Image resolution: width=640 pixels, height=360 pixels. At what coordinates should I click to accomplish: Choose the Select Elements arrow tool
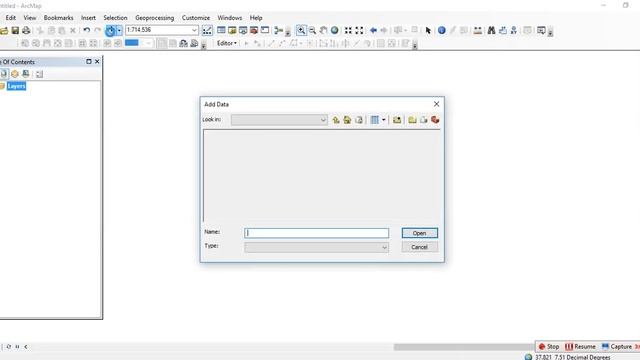428,30
